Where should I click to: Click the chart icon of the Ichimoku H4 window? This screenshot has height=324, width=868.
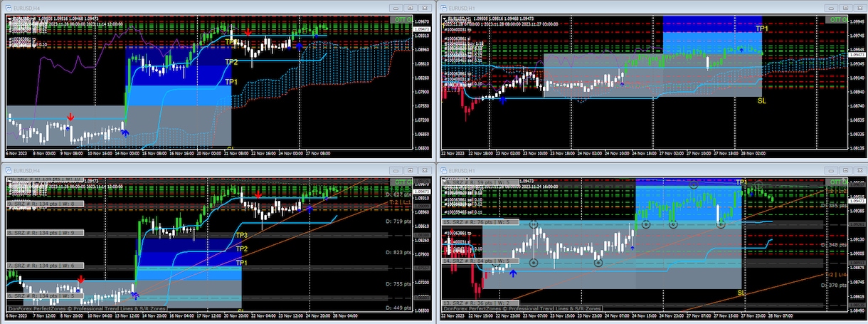[9, 6]
